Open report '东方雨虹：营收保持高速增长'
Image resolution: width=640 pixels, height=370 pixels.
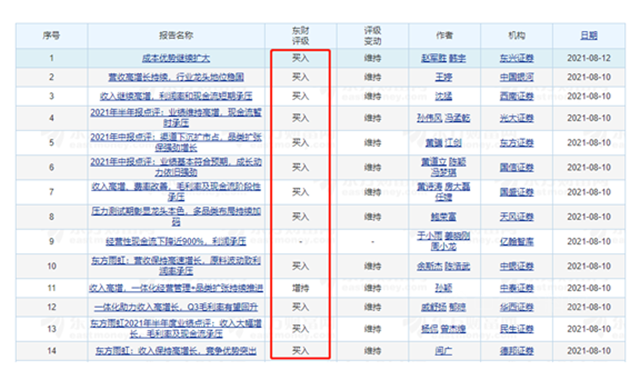coord(176,266)
